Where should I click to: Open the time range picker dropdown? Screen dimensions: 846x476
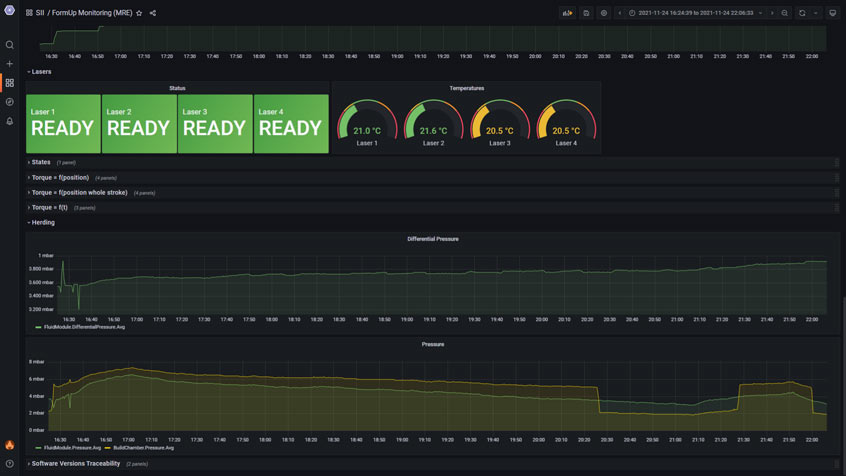click(x=696, y=13)
